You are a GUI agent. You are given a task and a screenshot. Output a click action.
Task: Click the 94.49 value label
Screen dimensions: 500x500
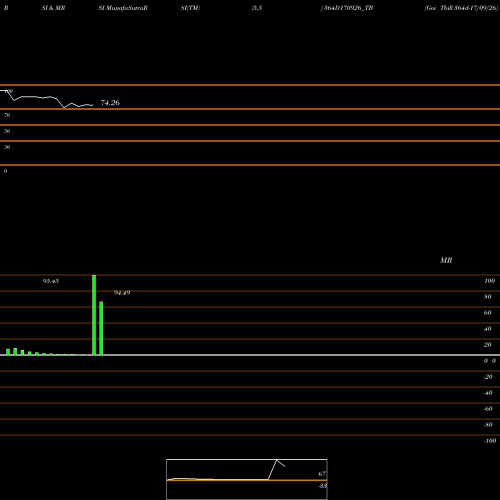(122, 293)
